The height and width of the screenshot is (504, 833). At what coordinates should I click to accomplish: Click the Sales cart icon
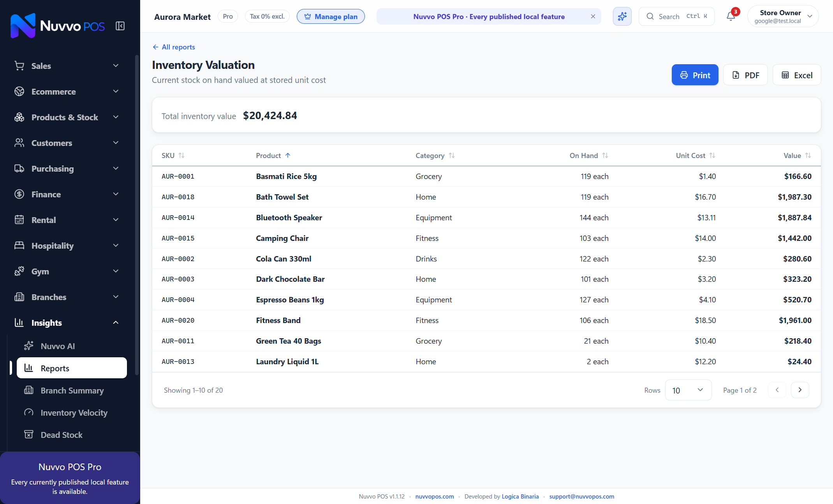point(19,66)
